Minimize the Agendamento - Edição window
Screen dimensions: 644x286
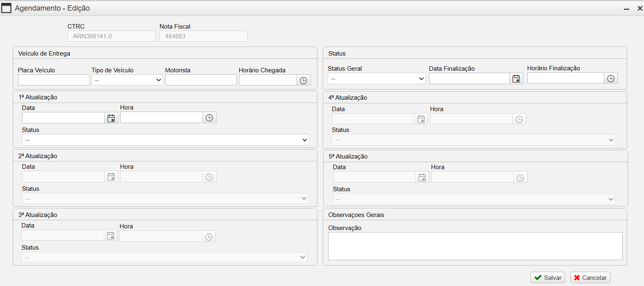tap(626, 9)
